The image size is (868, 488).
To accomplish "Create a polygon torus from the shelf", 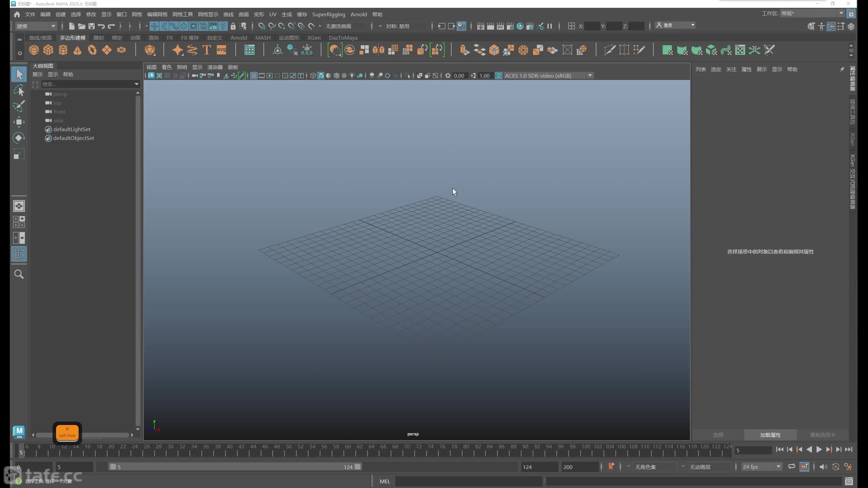I will pyautogui.click(x=92, y=50).
